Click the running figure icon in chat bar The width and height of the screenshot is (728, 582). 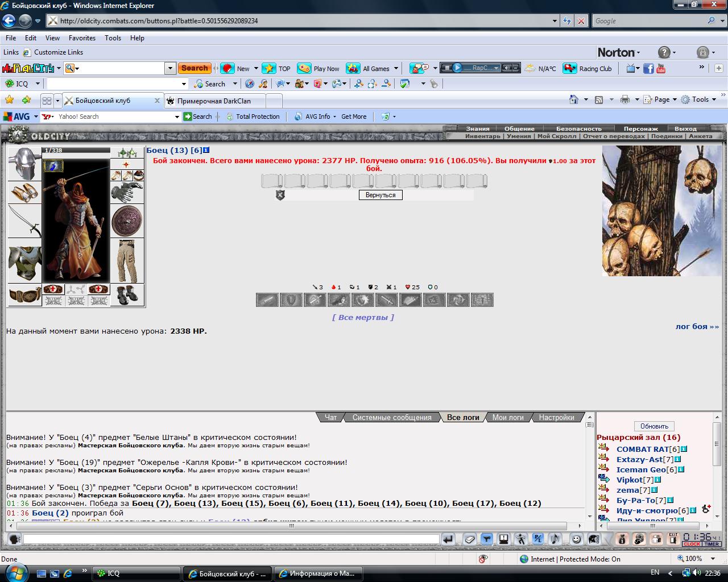coord(521,539)
